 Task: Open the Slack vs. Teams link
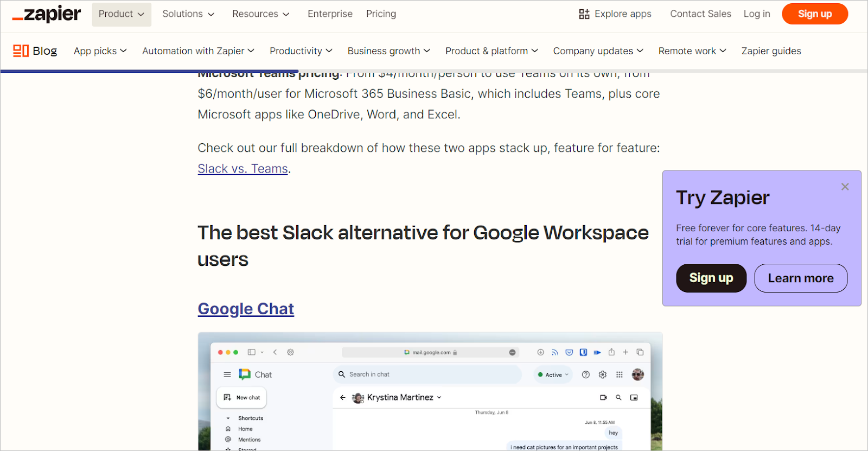242,169
